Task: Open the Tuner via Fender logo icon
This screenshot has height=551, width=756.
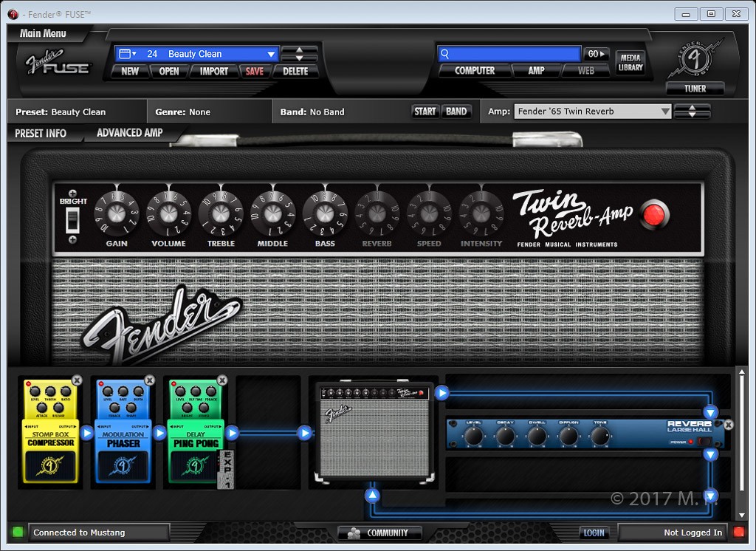Action: tap(695, 59)
